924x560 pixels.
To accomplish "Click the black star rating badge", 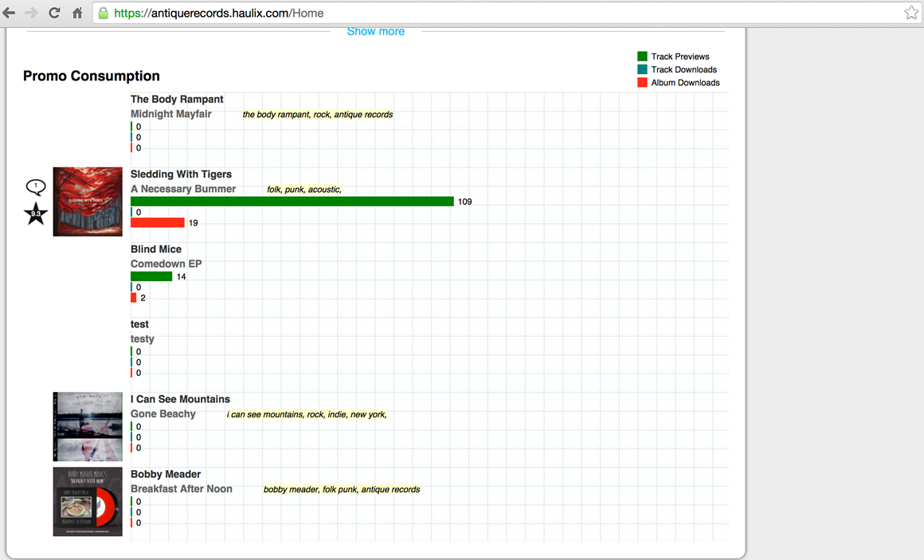I will tap(36, 213).
